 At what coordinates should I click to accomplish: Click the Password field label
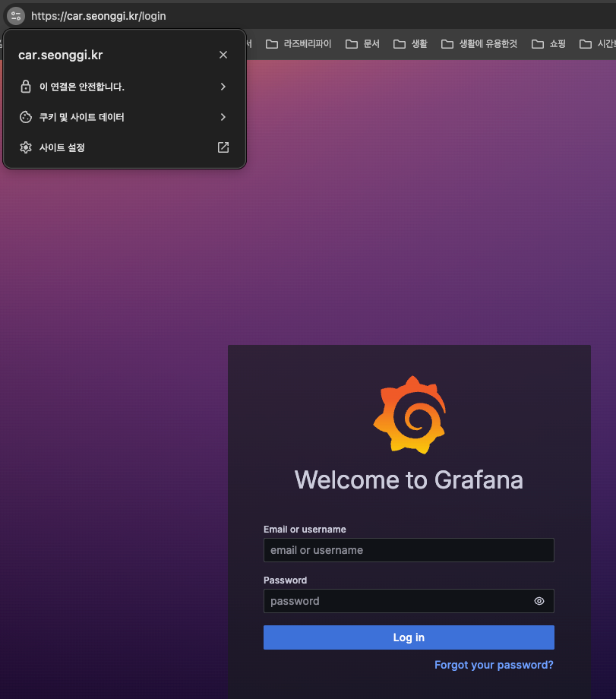tap(286, 580)
